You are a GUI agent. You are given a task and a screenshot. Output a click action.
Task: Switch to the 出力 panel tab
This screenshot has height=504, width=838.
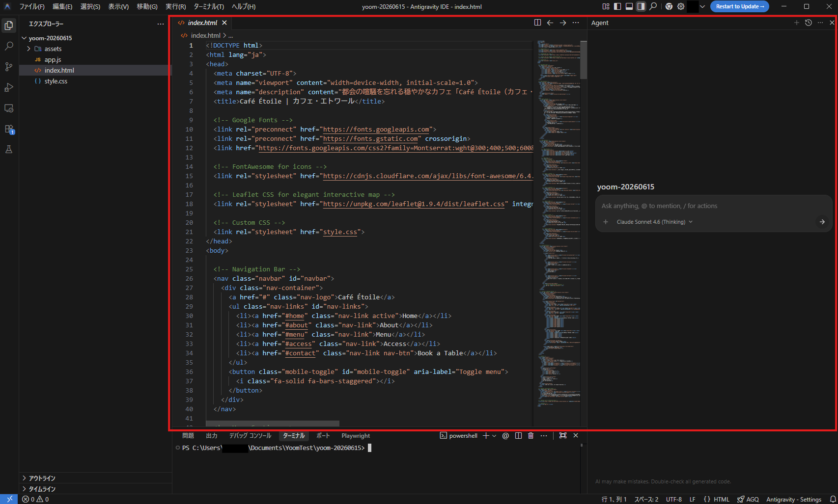point(212,436)
